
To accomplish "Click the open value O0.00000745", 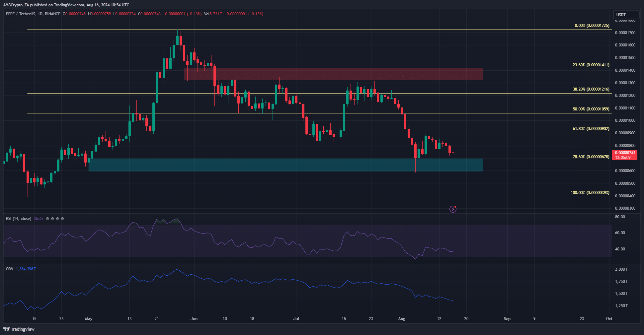I will coord(74,14).
